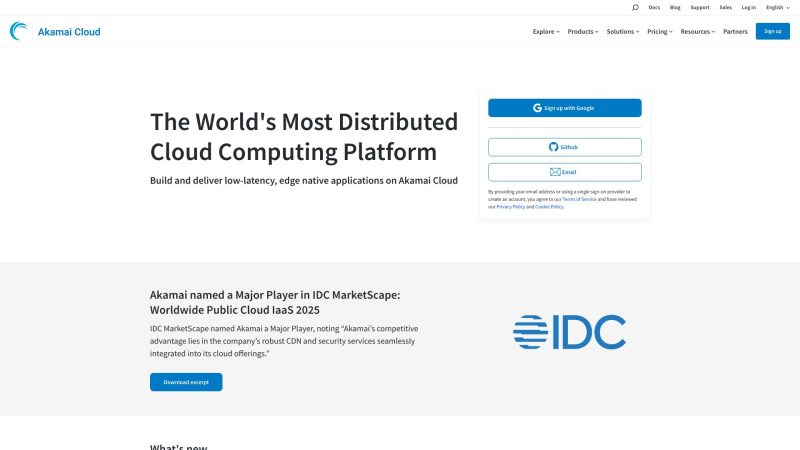Expand the Resources menu
This screenshot has height=450, width=800.
click(698, 31)
